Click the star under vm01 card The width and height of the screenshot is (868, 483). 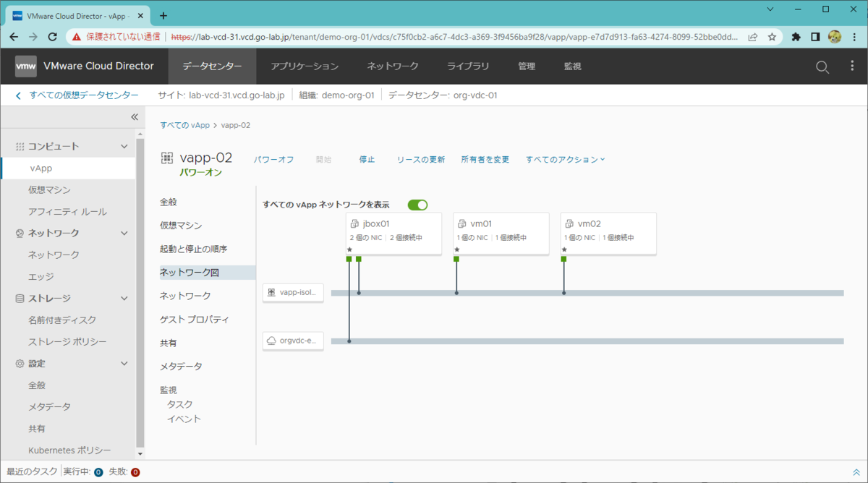click(456, 249)
